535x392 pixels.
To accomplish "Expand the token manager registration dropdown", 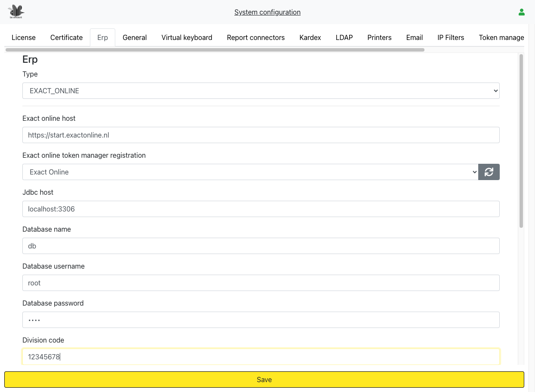I will click(x=250, y=172).
